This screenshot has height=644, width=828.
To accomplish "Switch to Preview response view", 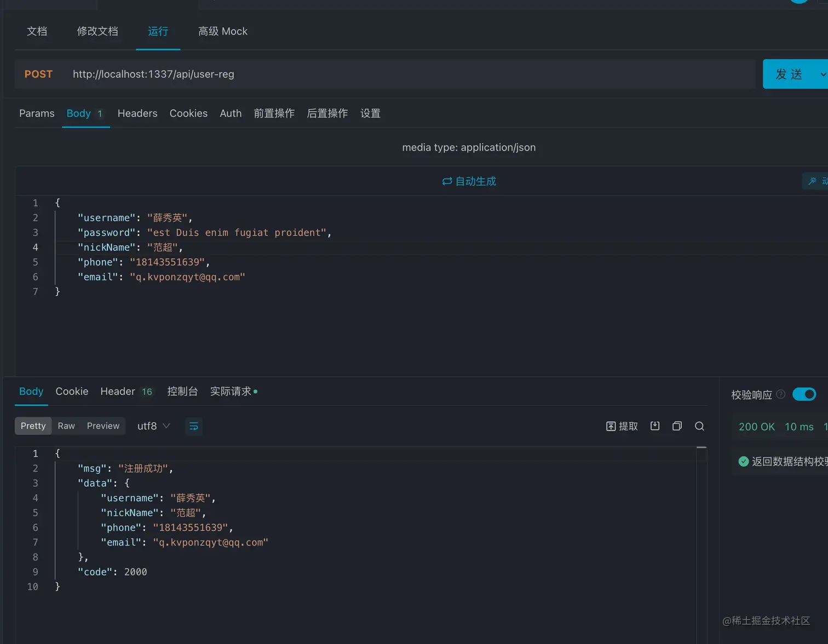I will [x=103, y=426].
